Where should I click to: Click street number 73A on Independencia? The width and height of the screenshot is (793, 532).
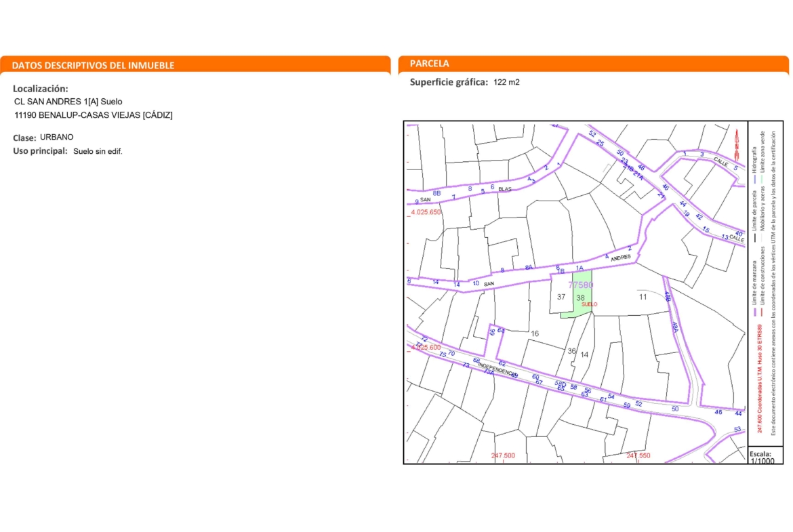click(489, 371)
